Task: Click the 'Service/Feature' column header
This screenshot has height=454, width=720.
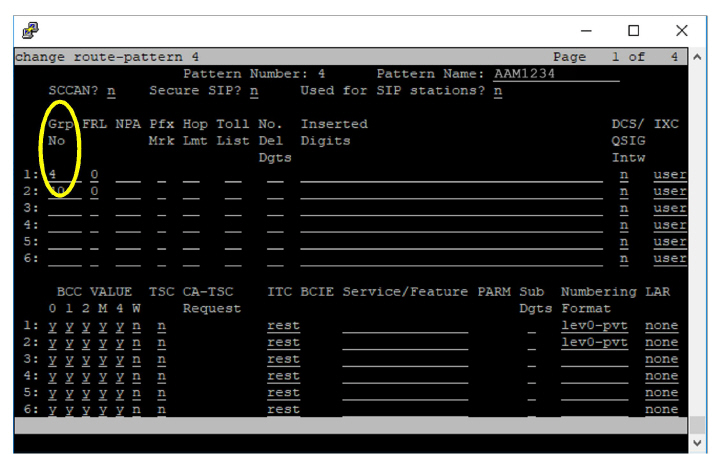Action: pyautogui.click(x=405, y=292)
